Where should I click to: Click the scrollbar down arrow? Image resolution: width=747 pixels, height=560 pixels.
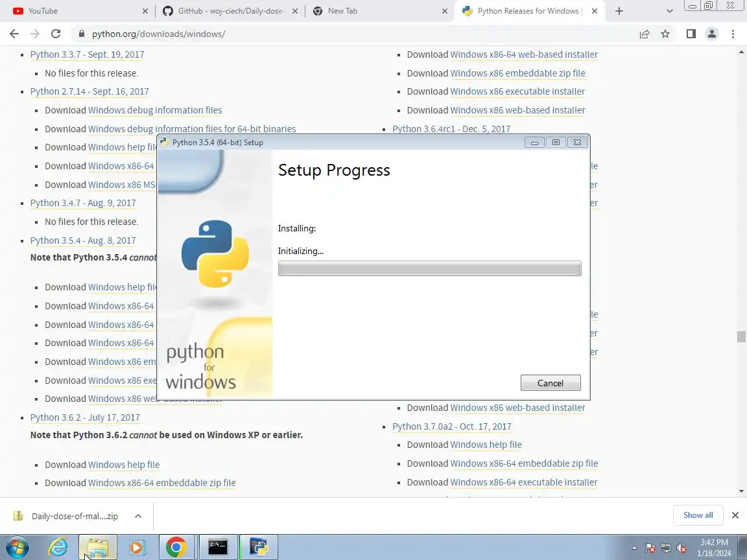pos(741,491)
